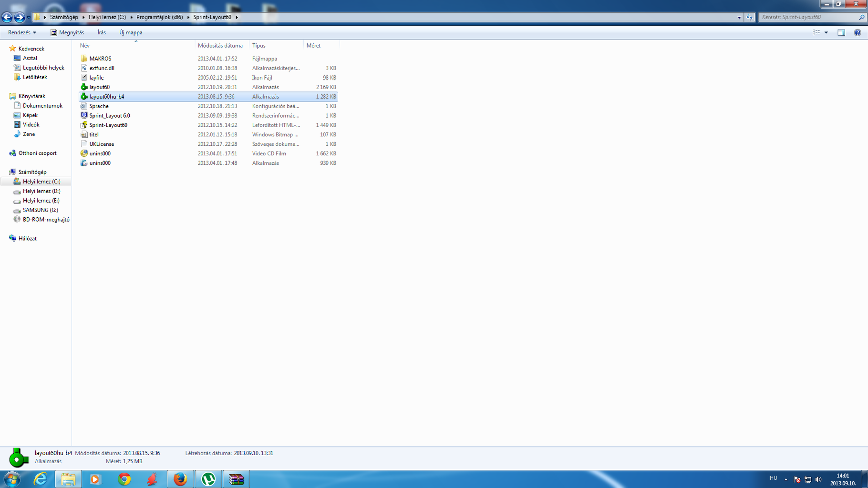868x488 pixels.
Task: Open Firefox from the taskbar
Action: [x=180, y=479]
